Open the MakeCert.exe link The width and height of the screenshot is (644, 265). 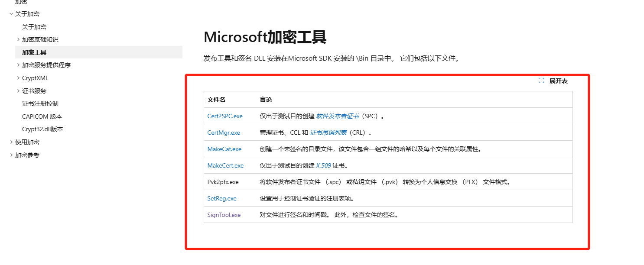(x=225, y=165)
